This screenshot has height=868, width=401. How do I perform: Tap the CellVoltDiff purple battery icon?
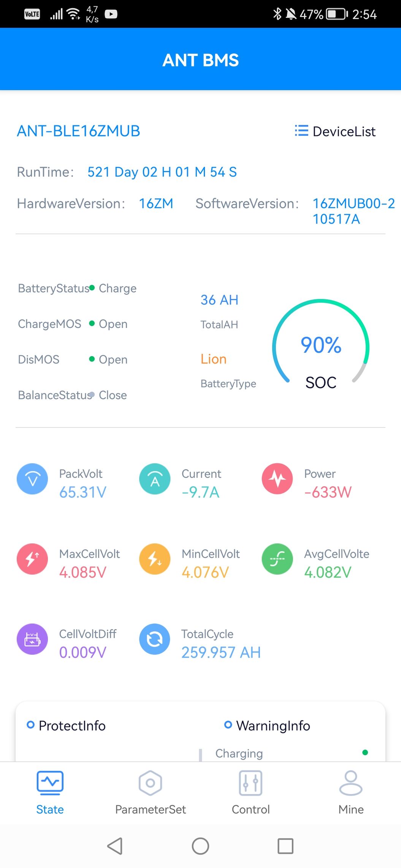click(x=32, y=639)
